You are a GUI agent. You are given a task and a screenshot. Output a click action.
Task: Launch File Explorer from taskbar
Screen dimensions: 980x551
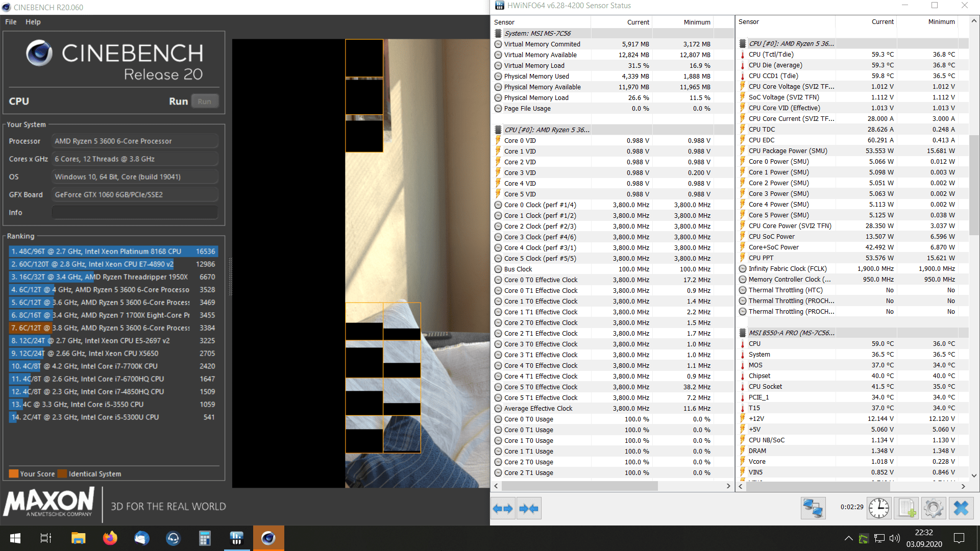[x=78, y=538]
